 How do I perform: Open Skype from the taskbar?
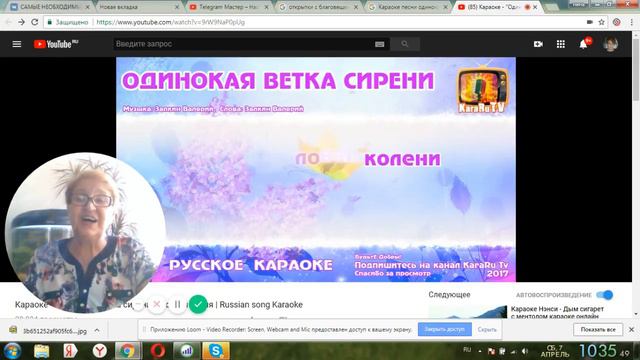[216, 351]
